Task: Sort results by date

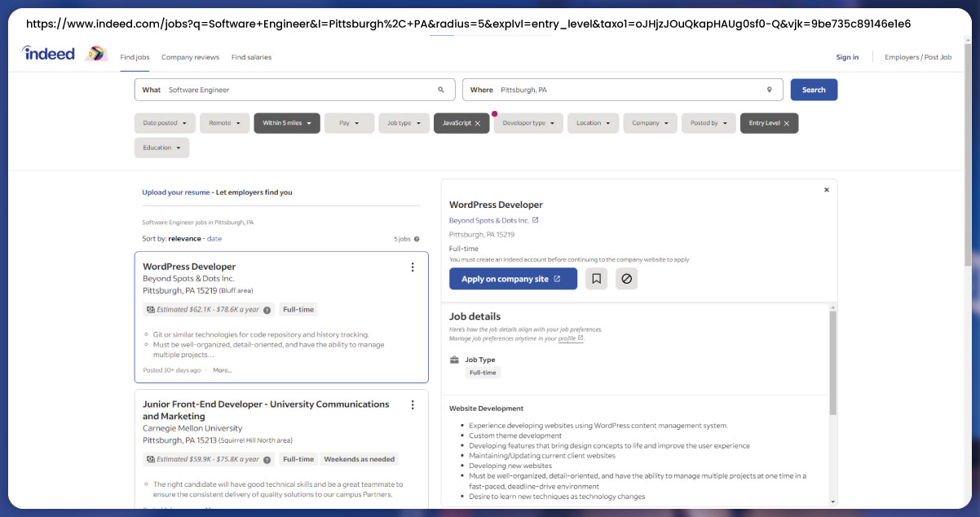Action: click(x=214, y=239)
